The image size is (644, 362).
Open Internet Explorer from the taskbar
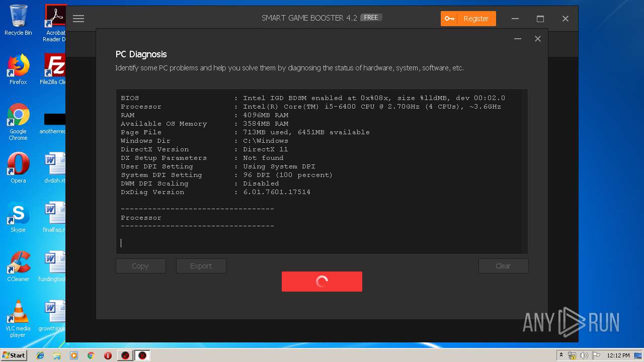pos(40,355)
